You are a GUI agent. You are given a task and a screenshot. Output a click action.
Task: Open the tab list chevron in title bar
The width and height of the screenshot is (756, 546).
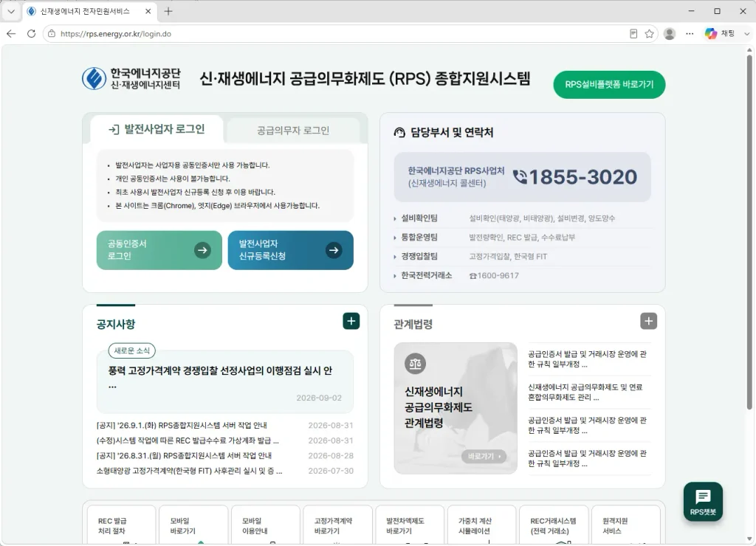click(x=10, y=11)
